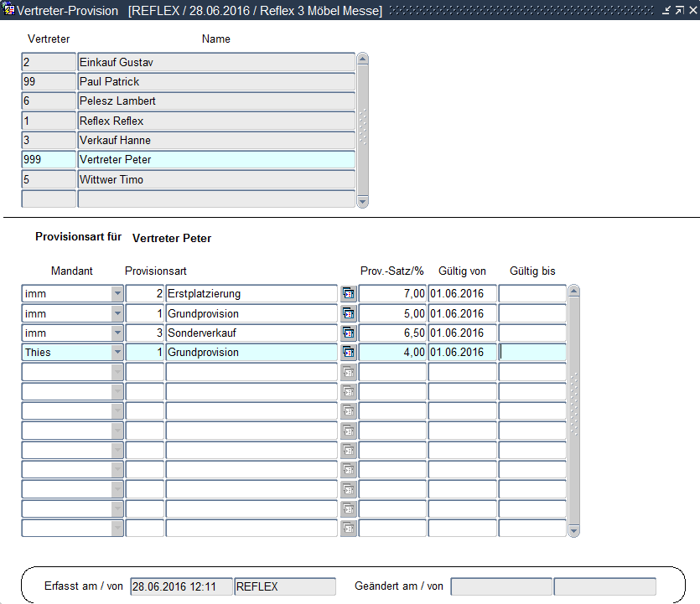Open the Thies Mandant dropdown
The height and width of the screenshot is (604, 700).
click(117, 353)
